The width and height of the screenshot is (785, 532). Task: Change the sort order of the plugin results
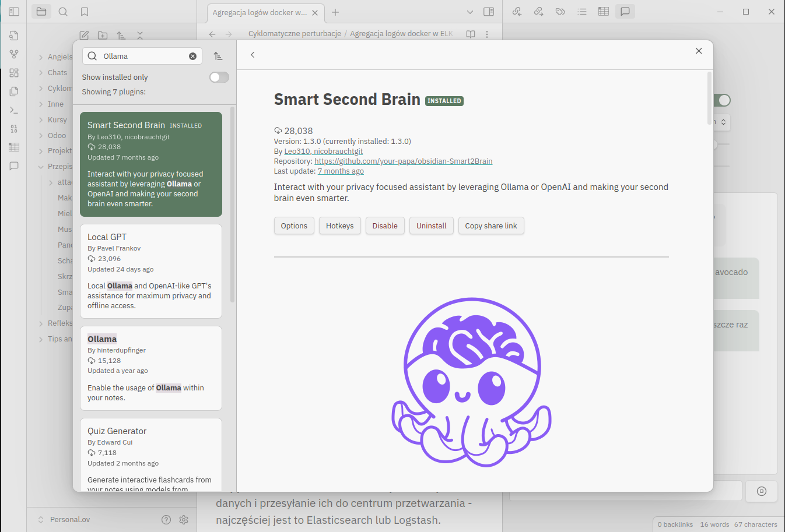pyautogui.click(x=218, y=56)
